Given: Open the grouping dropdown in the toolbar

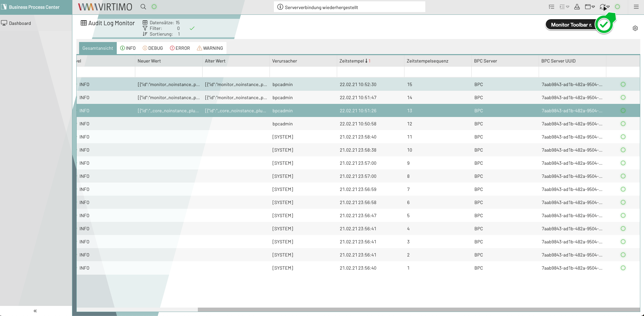Looking at the screenshot, I should click(x=568, y=6).
